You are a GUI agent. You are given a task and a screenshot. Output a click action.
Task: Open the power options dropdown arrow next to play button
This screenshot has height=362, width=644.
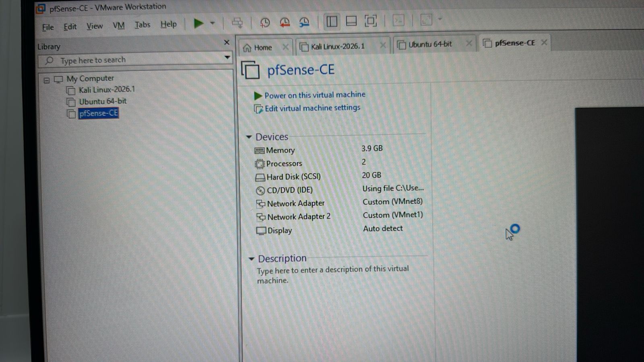(x=213, y=23)
